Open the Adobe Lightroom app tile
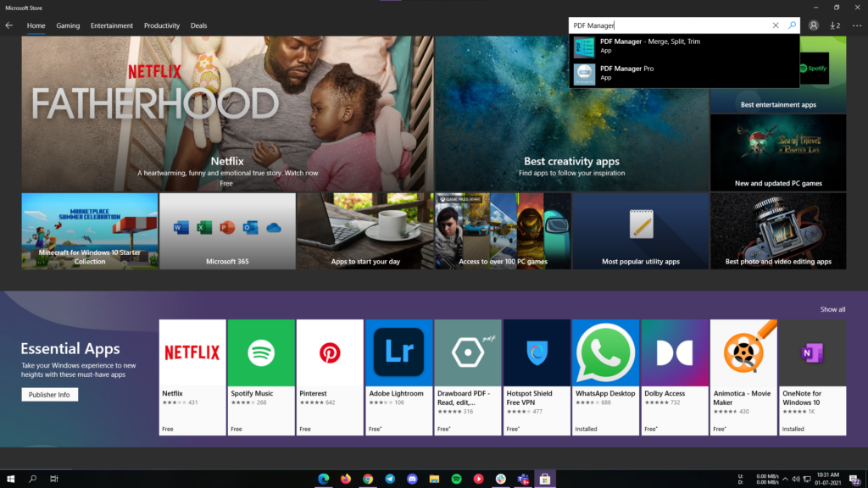 pyautogui.click(x=398, y=376)
